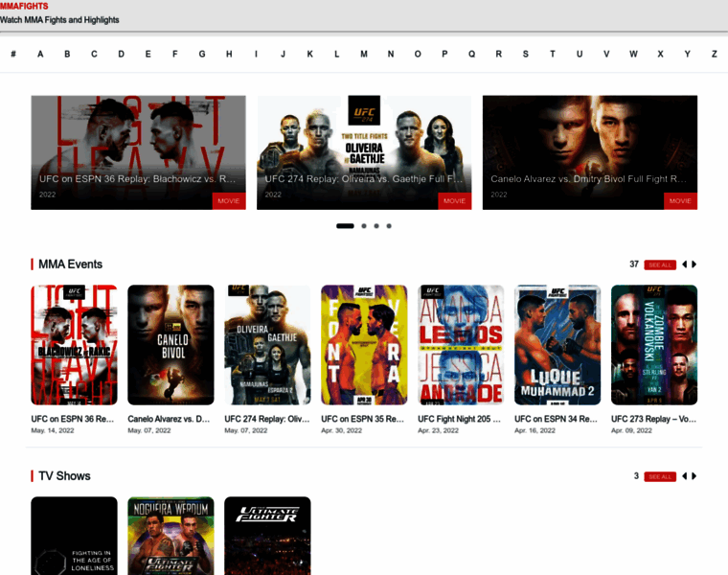Screen dimensions: 728x575
Task: Open the MMAFIGHTS site title link
Action: (24, 6)
